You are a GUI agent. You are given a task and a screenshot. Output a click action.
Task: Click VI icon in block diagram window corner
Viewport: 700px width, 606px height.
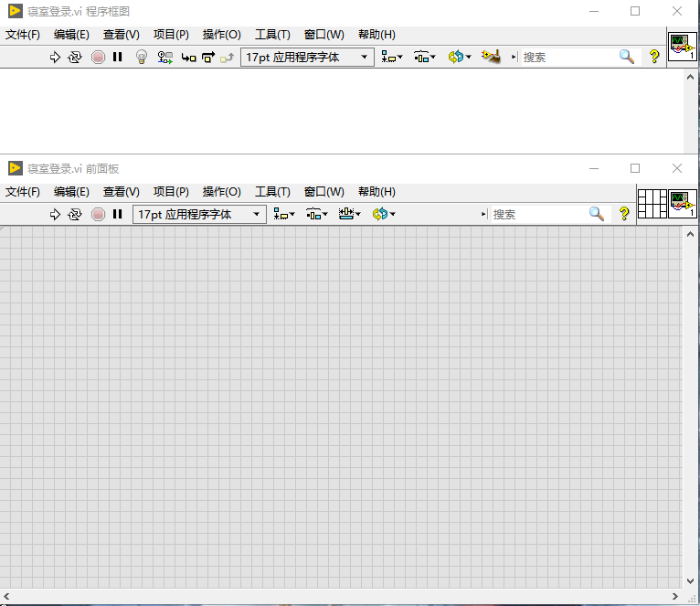(x=683, y=47)
